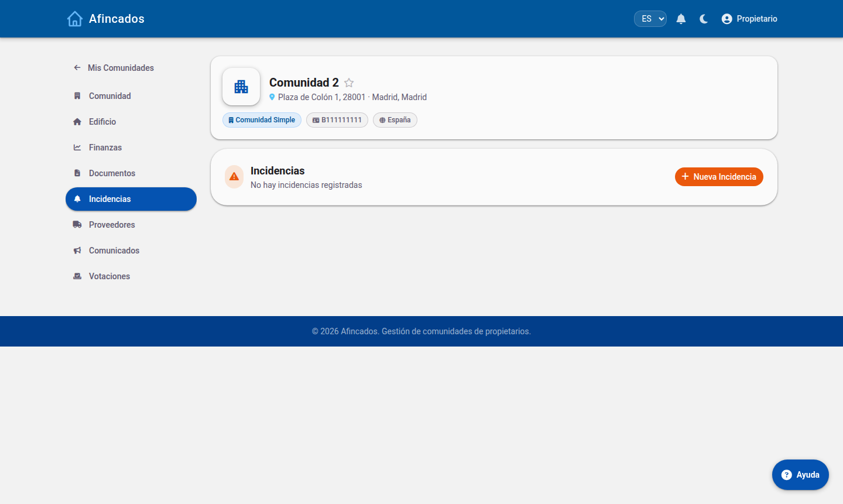Select Incidencias in the sidebar
This screenshot has height=504, width=843.
click(131, 199)
